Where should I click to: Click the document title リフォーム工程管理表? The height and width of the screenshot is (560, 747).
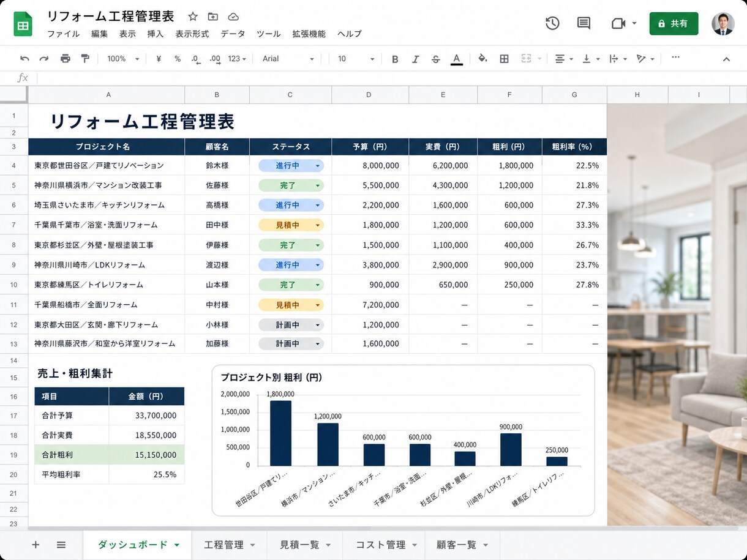[111, 17]
